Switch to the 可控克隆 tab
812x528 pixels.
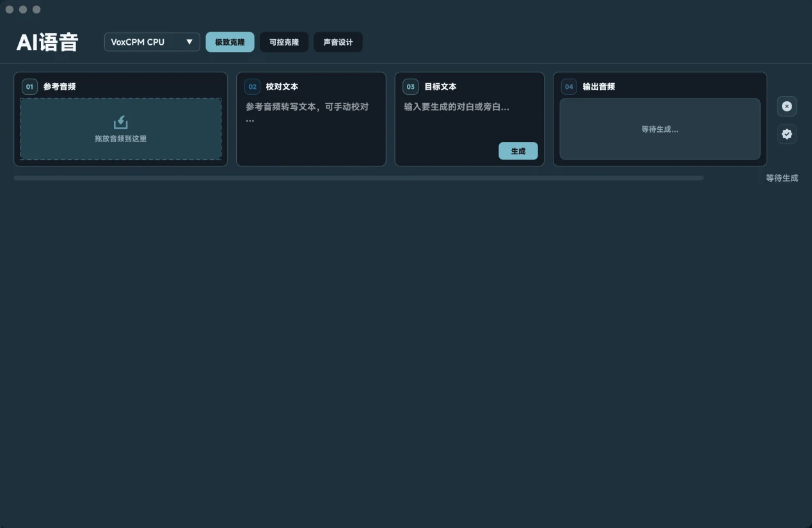tap(284, 42)
